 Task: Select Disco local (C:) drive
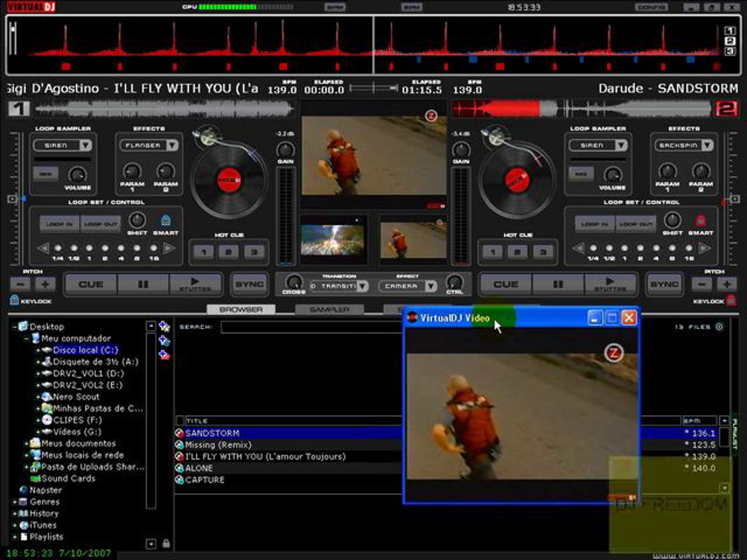[86, 350]
